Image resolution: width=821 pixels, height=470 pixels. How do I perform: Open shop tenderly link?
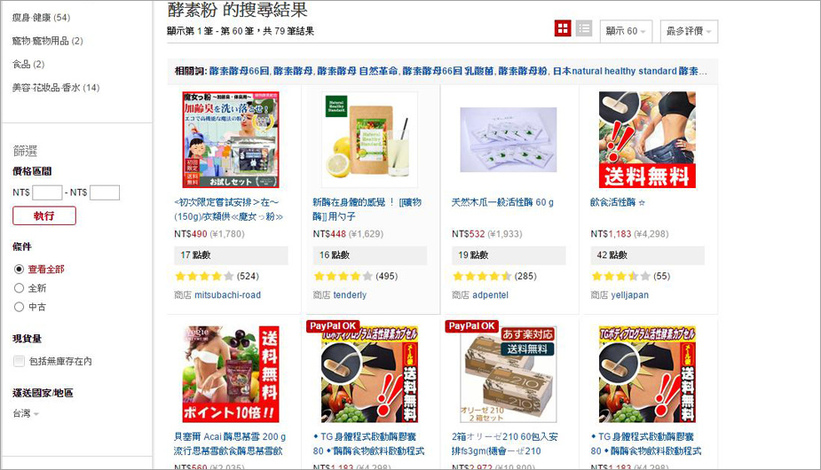[x=350, y=295]
